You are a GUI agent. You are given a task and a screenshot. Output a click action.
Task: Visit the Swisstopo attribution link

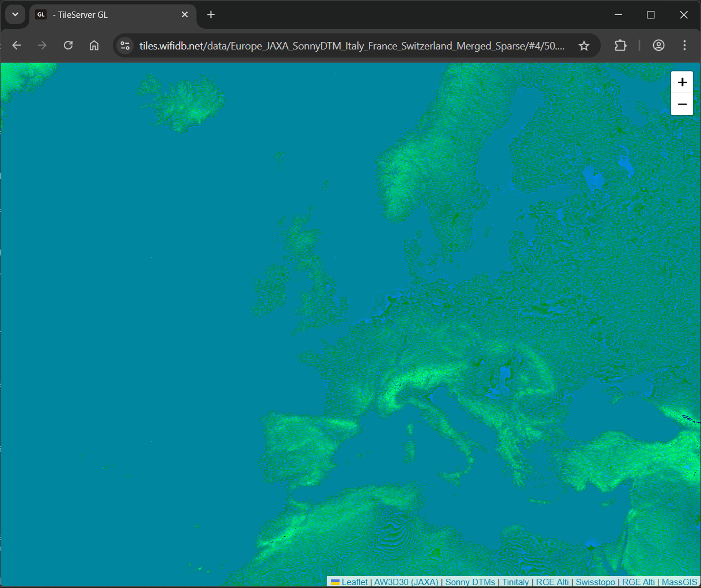(x=595, y=582)
